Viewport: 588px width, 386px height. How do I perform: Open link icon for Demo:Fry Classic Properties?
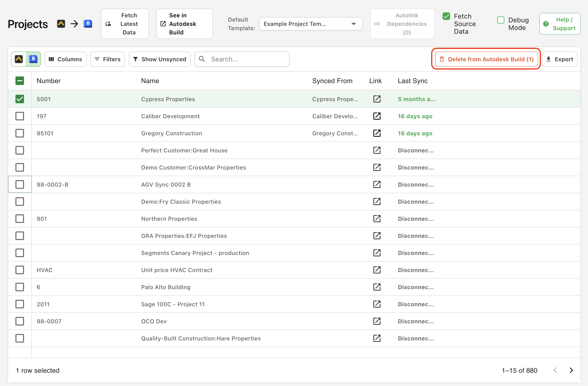377,201
